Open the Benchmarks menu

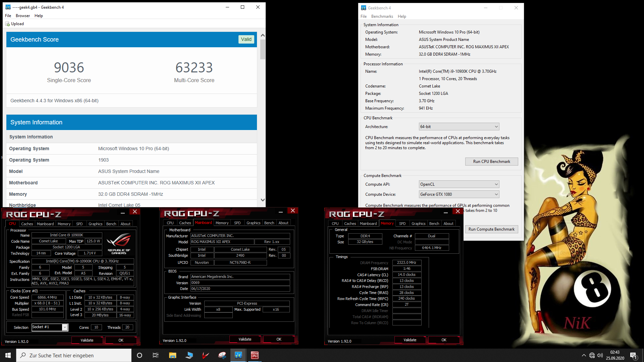tap(382, 16)
